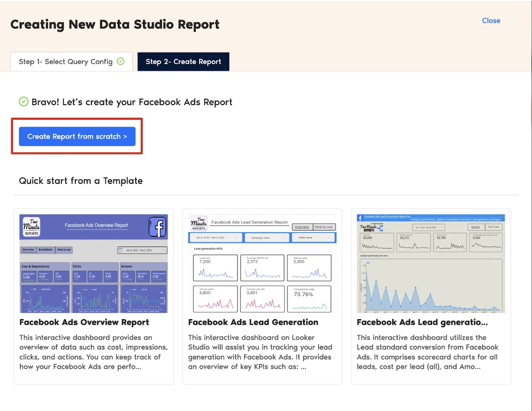Click calendar icon in Overview Report date picker
The width and height of the screenshot is (532, 411).
121,250
